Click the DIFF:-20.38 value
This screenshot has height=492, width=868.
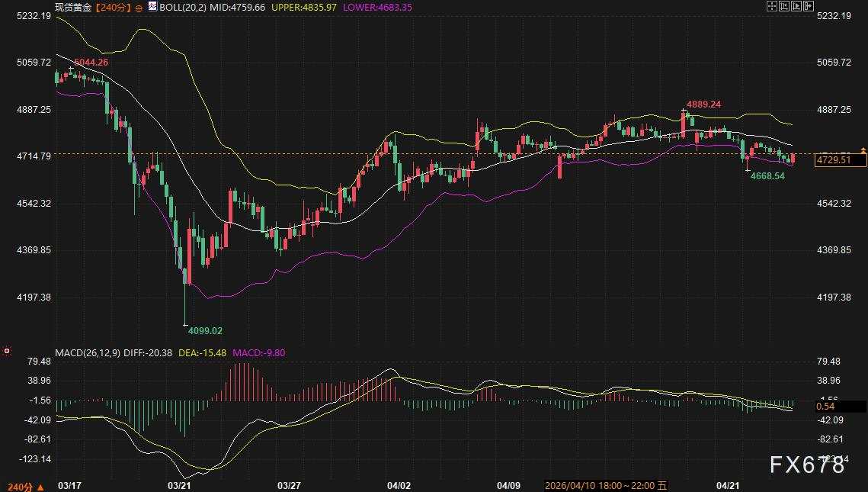tap(148, 353)
